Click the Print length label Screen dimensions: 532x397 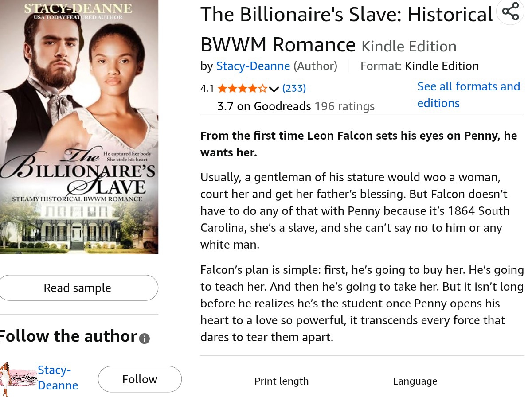click(282, 381)
